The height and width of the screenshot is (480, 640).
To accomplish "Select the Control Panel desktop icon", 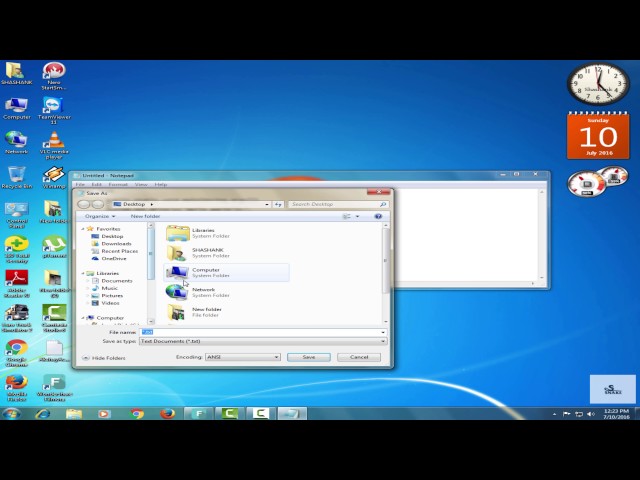I will pyautogui.click(x=16, y=214).
